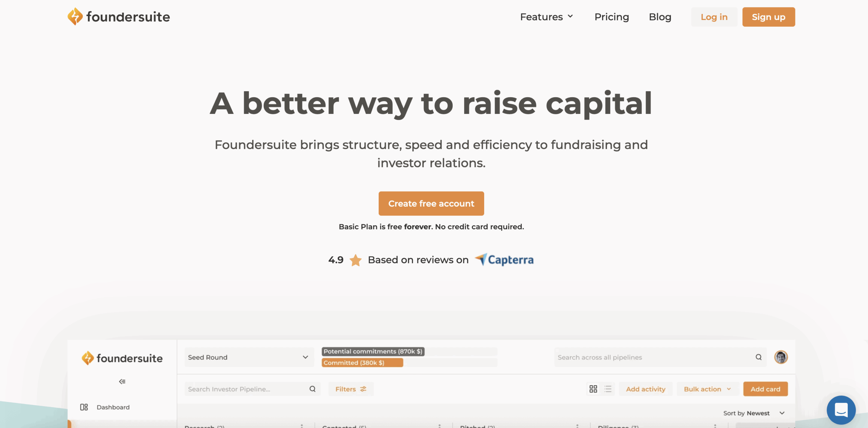Viewport: 868px width, 428px height.
Task: Expand the Seed Round pipeline selector
Action: click(x=249, y=357)
